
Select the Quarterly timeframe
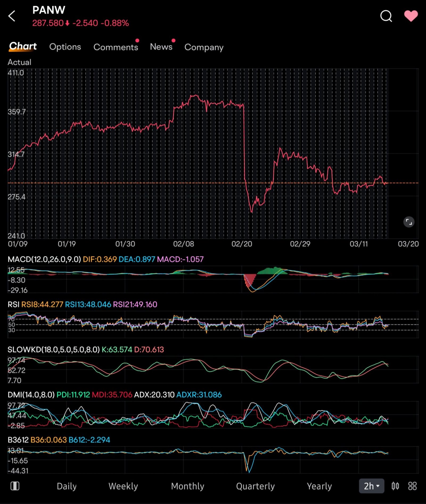[255, 486]
